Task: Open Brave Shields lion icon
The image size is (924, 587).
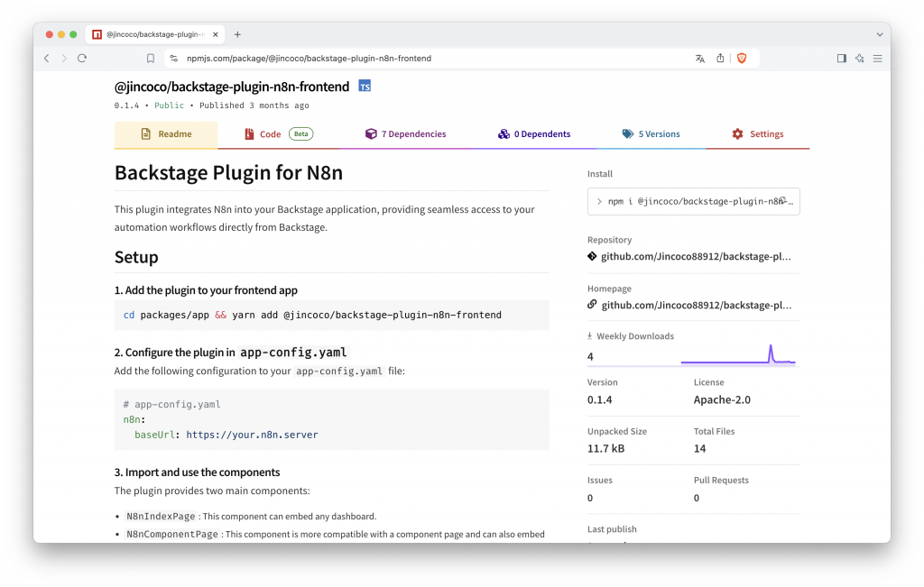Action: 742,58
